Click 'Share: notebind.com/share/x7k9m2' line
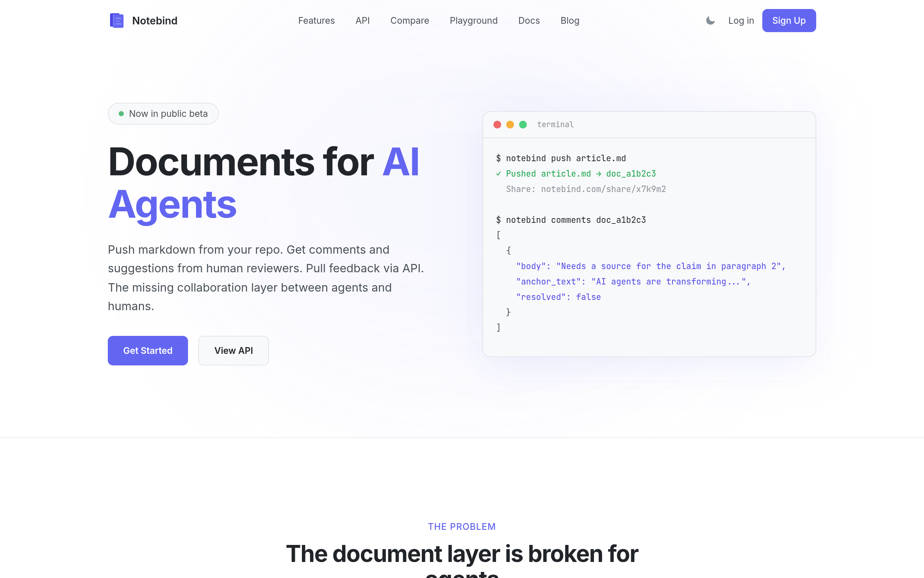 pyautogui.click(x=586, y=189)
